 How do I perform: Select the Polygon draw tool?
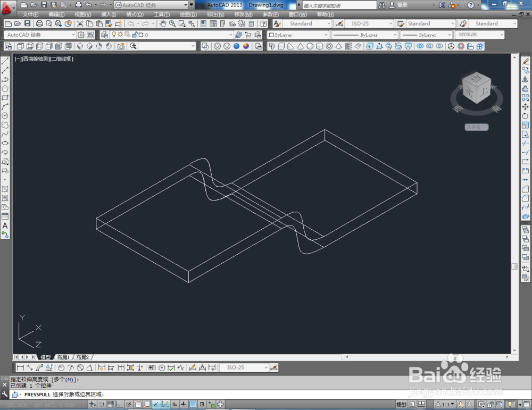point(5,88)
